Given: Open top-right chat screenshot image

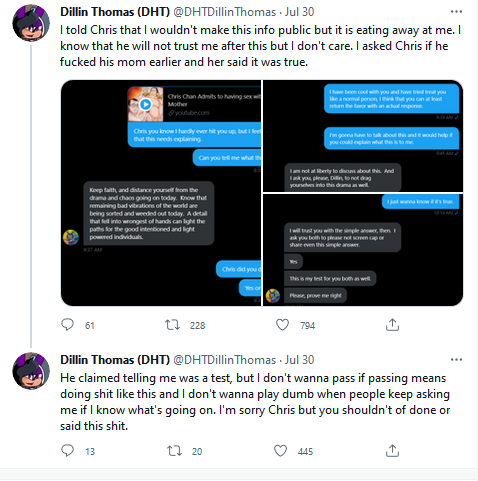Looking at the screenshot, I should click(363, 136).
